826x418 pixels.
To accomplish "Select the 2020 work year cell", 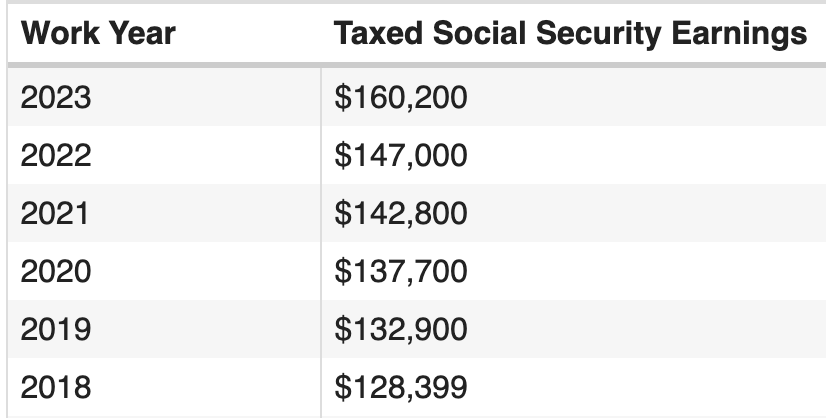I will 56,271.
